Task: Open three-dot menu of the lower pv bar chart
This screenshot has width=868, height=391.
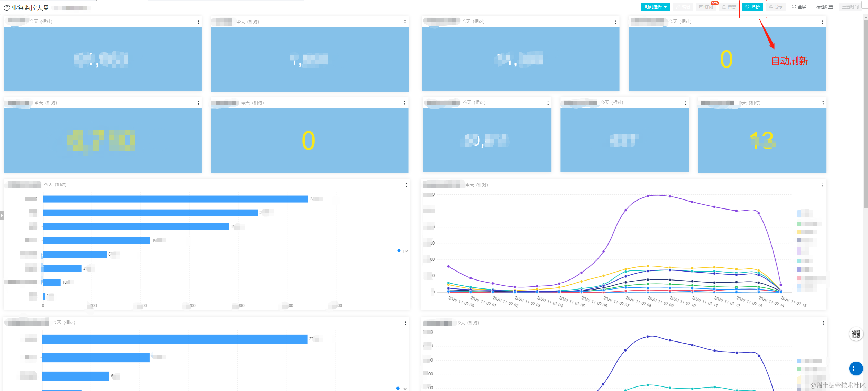Action: point(405,323)
